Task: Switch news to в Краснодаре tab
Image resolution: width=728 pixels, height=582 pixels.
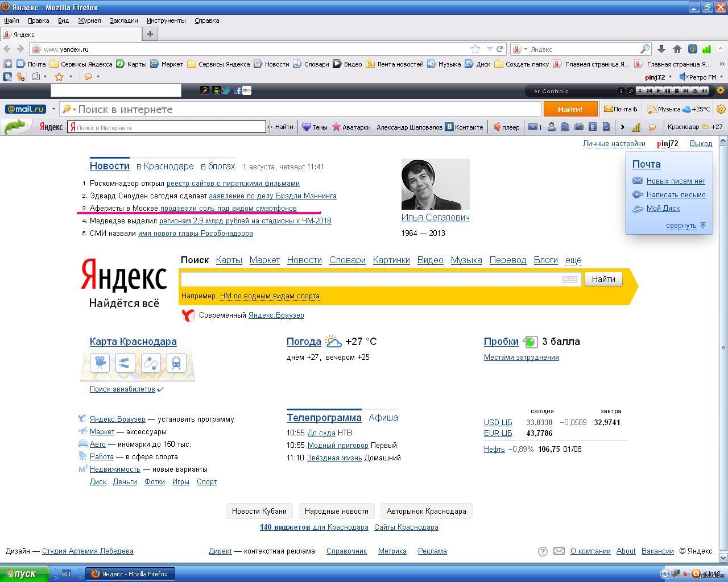Action: [165, 167]
